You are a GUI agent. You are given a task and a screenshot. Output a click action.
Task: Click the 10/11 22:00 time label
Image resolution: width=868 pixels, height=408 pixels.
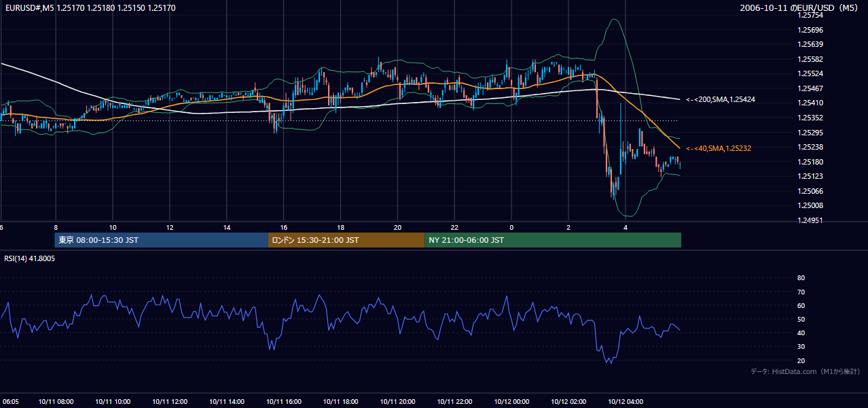click(x=455, y=401)
